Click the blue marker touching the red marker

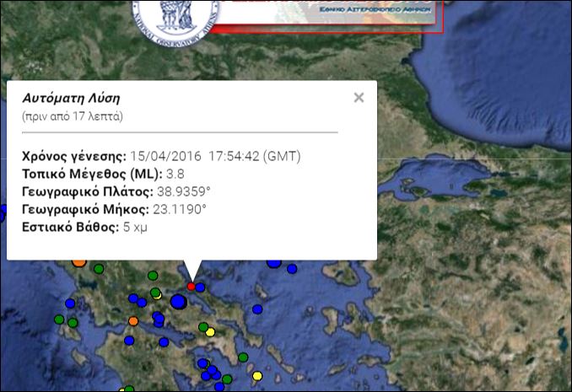coord(200,287)
